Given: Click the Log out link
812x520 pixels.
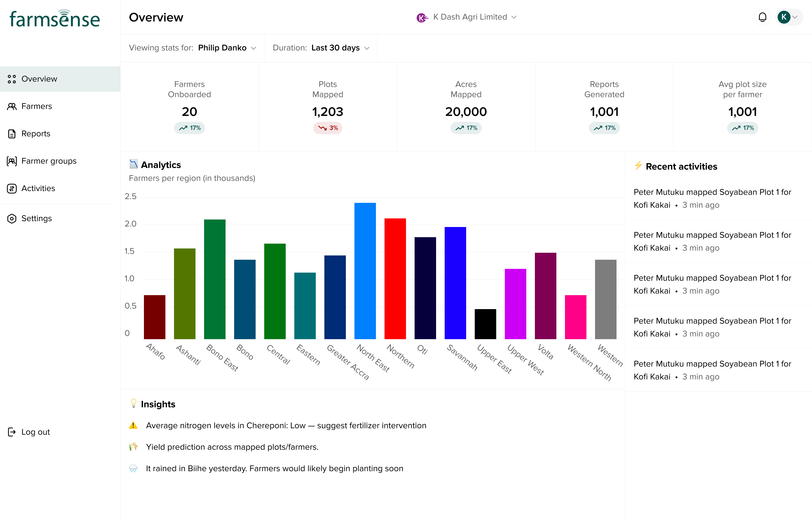Looking at the screenshot, I should (35, 432).
